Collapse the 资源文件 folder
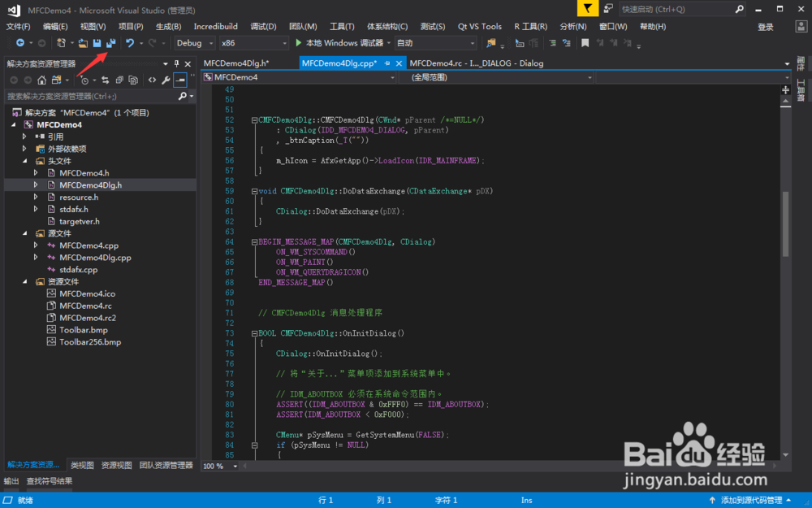The height and width of the screenshot is (508, 812). point(24,281)
